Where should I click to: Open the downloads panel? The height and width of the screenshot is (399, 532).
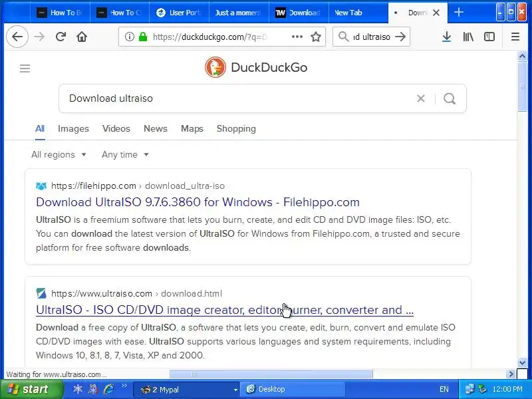point(447,37)
